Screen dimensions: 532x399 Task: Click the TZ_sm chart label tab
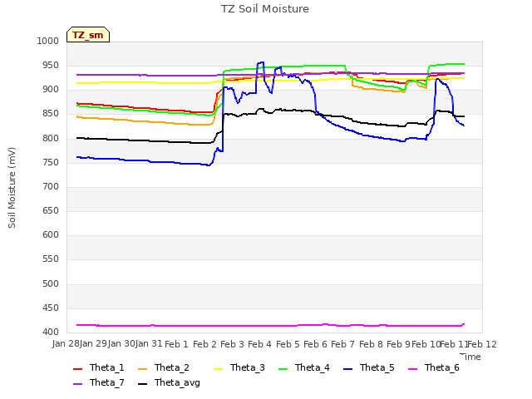pyautogui.click(x=88, y=35)
